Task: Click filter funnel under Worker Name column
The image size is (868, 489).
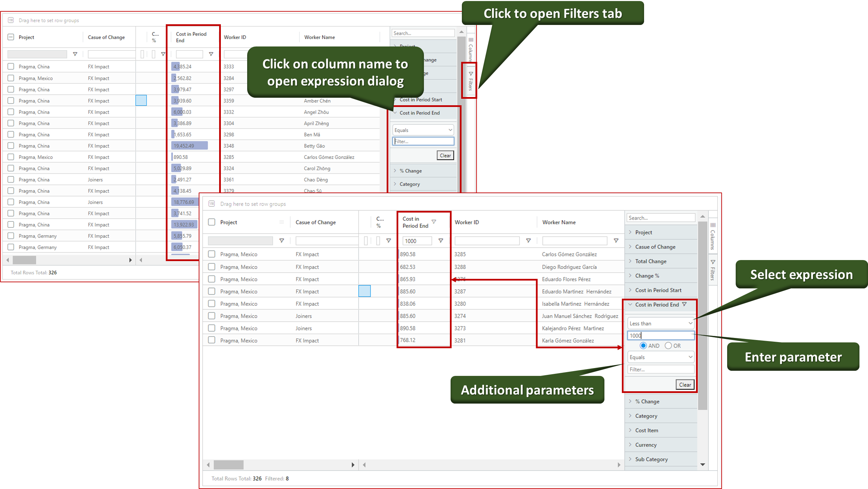Action: 616,241
